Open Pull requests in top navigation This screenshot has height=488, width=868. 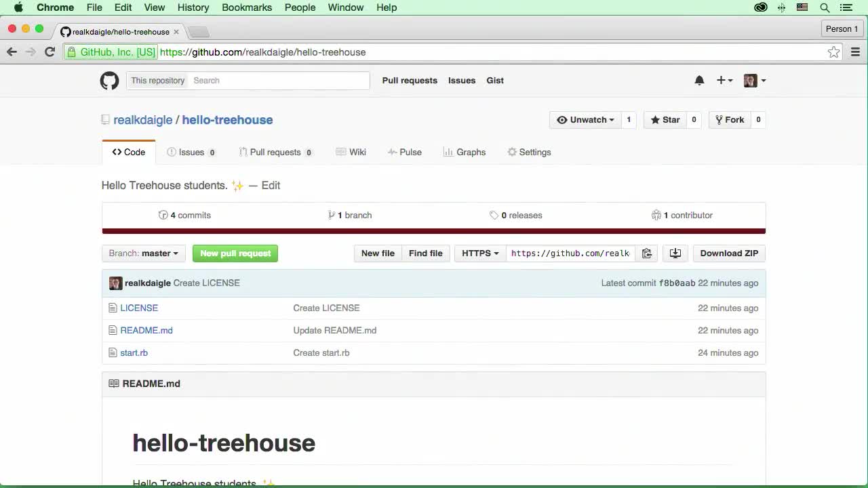click(410, 81)
